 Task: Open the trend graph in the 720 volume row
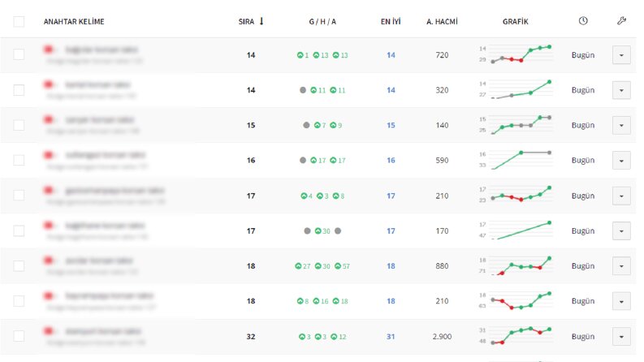coord(516,54)
